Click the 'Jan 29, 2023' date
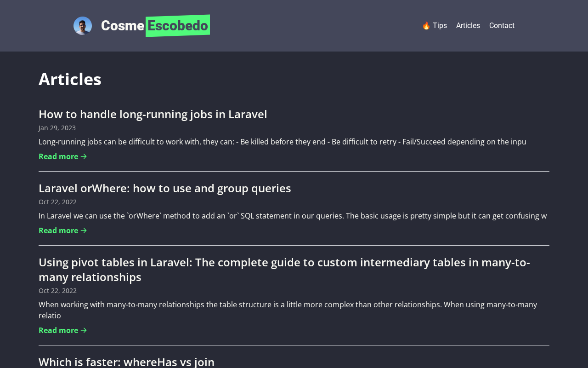This screenshot has height=368, width=588. point(57,128)
